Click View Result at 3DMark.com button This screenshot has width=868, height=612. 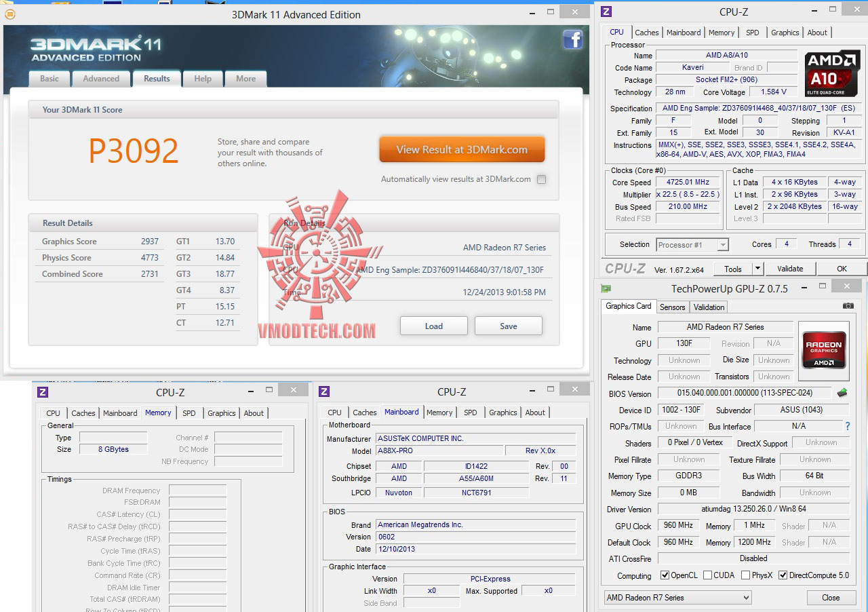tap(462, 150)
